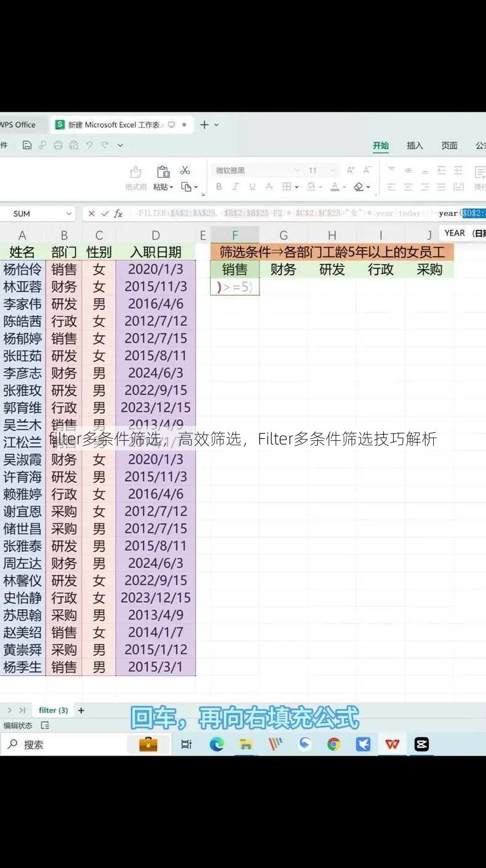Switch to the 插入 ribbon tab

pyautogui.click(x=415, y=146)
